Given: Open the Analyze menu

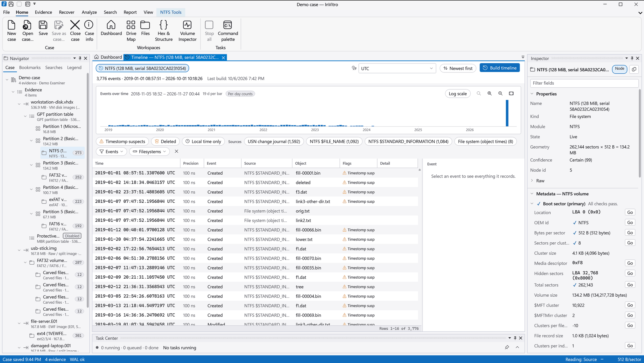Looking at the screenshot, I should pyautogui.click(x=89, y=12).
